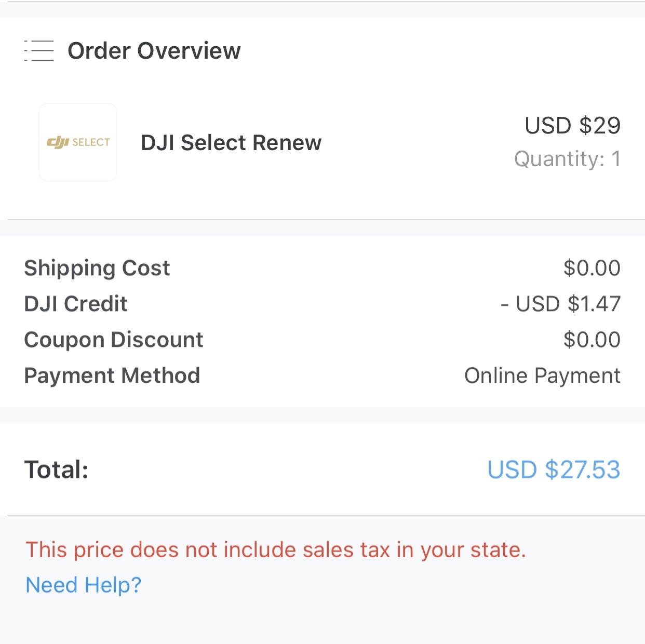
Task: Open the DJI Select product thumbnail
Action: (x=78, y=142)
